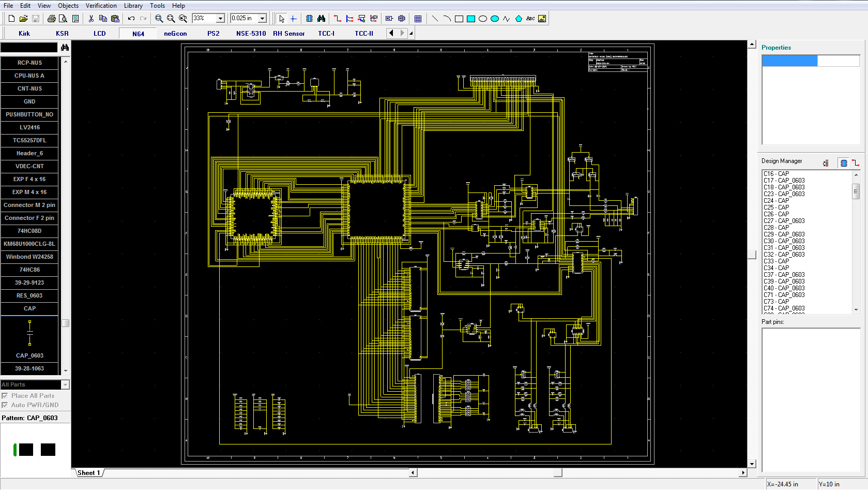Select the blue plus origin tool

pos(293,19)
